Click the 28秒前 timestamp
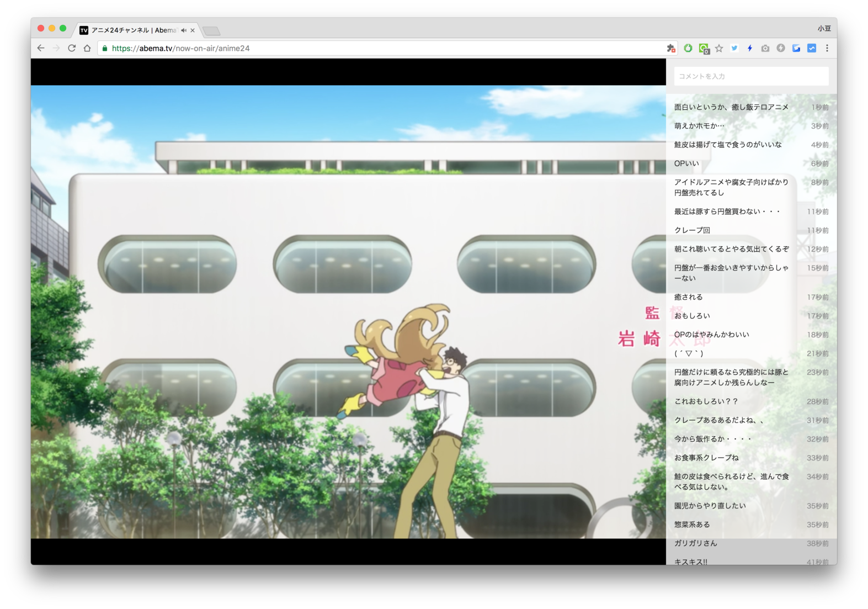This screenshot has width=868, height=609. 818,402
